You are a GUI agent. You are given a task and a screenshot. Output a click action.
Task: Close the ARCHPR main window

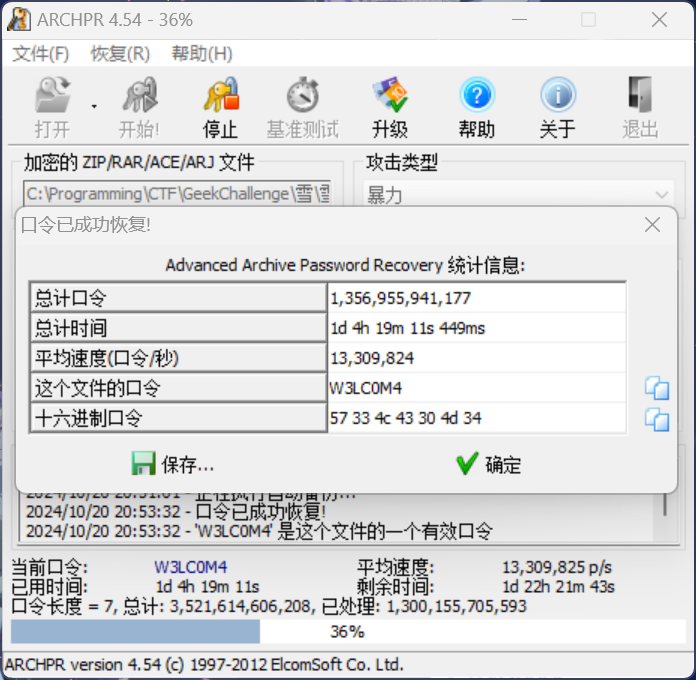tap(659, 20)
